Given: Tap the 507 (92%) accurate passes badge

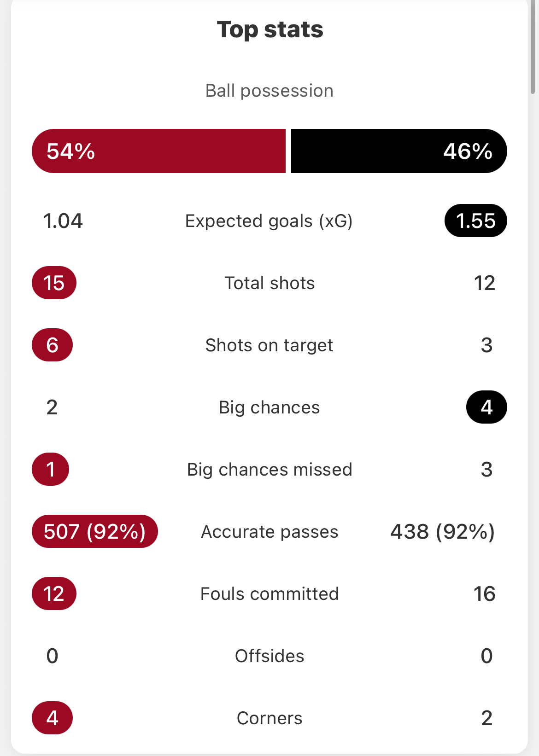Looking at the screenshot, I should pyautogui.click(x=95, y=531).
